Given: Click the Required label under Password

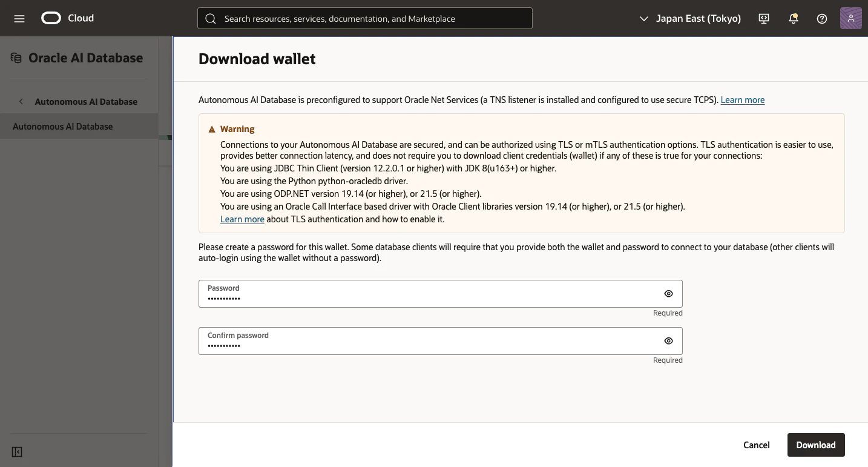Looking at the screenshot, I should tap(668, 313).
